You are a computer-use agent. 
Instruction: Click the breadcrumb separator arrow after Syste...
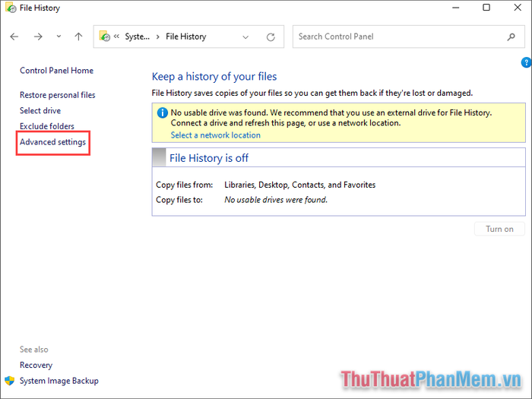(x=158, y=36)
